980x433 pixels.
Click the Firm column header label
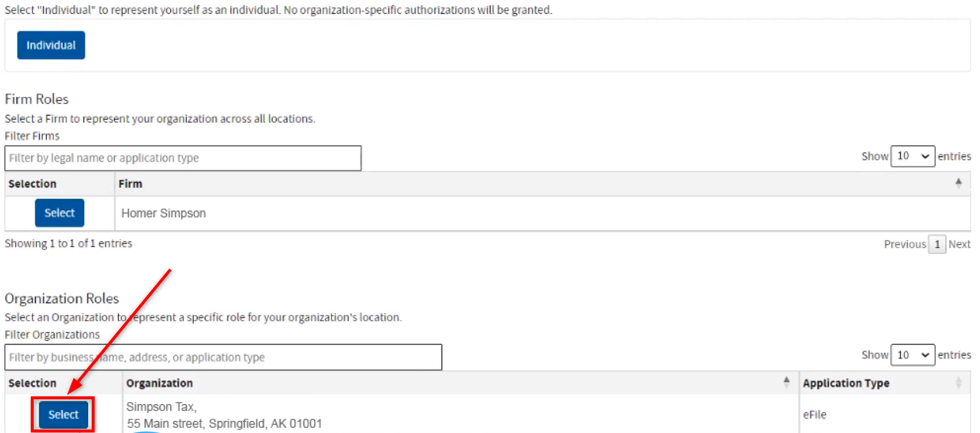(130, 184)
